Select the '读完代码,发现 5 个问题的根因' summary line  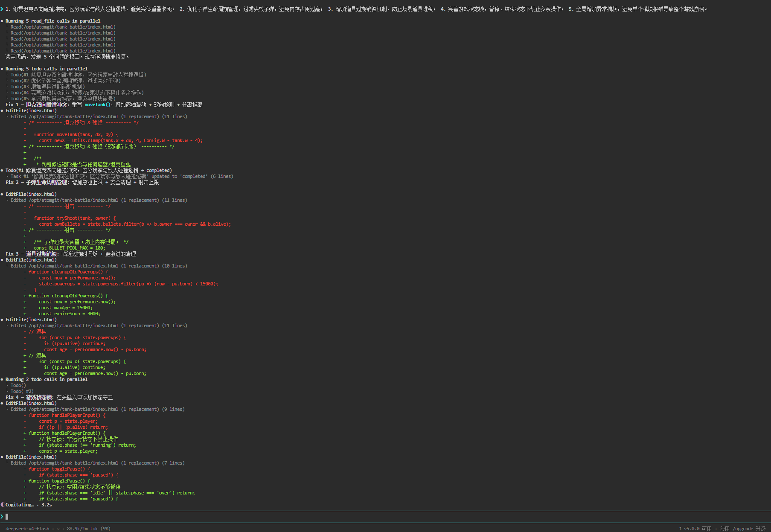click(x=67, y=57)
